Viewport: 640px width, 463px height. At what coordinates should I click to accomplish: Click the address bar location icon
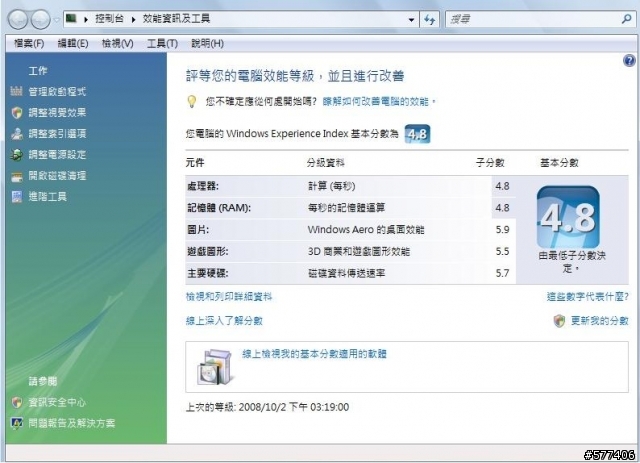71,18
